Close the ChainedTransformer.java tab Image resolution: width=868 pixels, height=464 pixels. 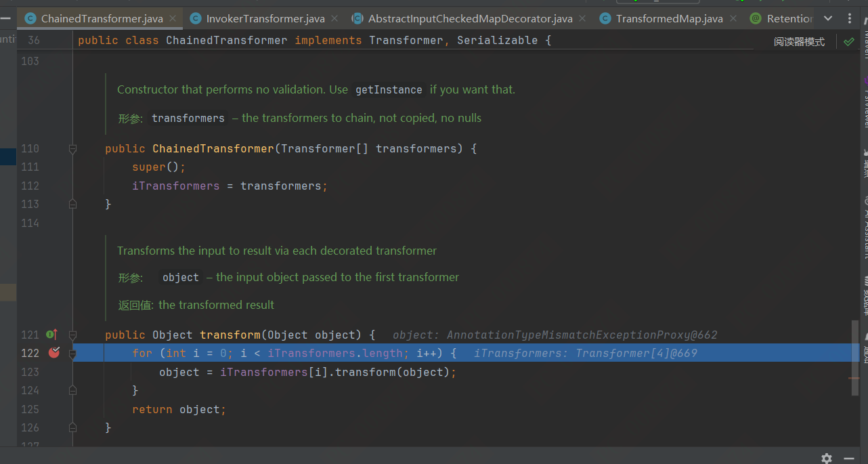tap(173, 19)
